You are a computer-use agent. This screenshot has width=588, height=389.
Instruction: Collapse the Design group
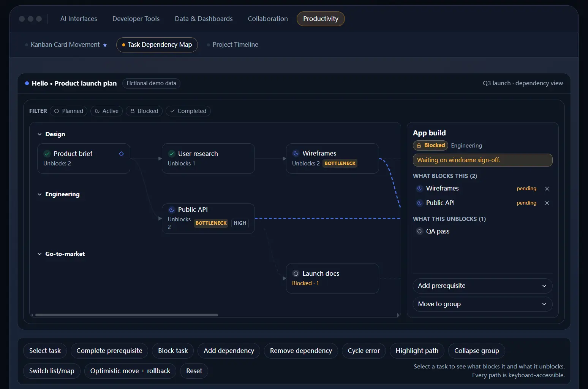point(51,134)
